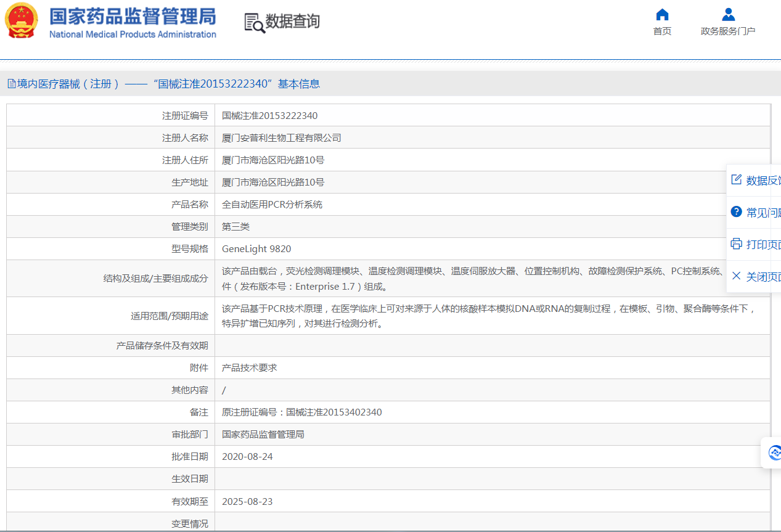Select the 关闭页面 side menu entry
The width and height of the screenshot is (781, 532).
754,277
